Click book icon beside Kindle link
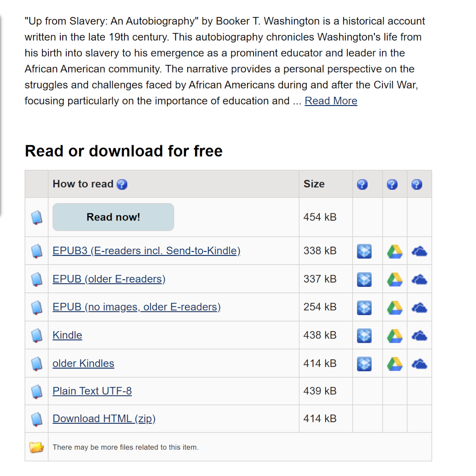The width and height of the screenshot is (476, 476). (36, 336)
